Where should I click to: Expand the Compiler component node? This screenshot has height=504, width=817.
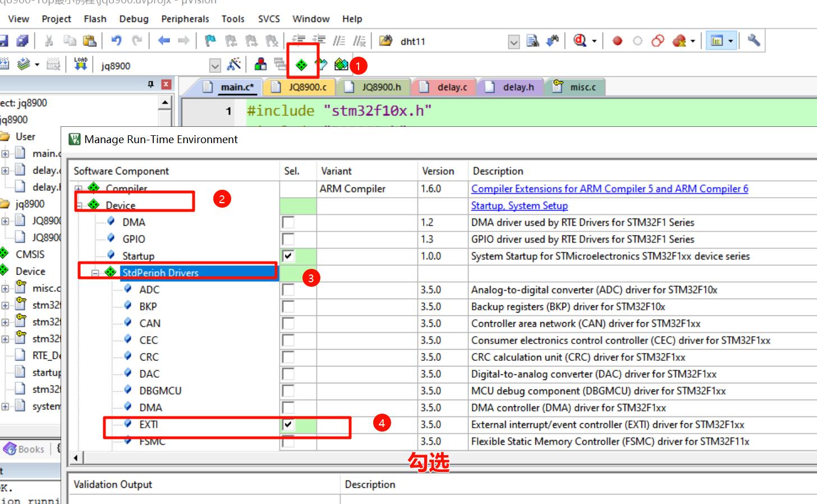[79, 189]
